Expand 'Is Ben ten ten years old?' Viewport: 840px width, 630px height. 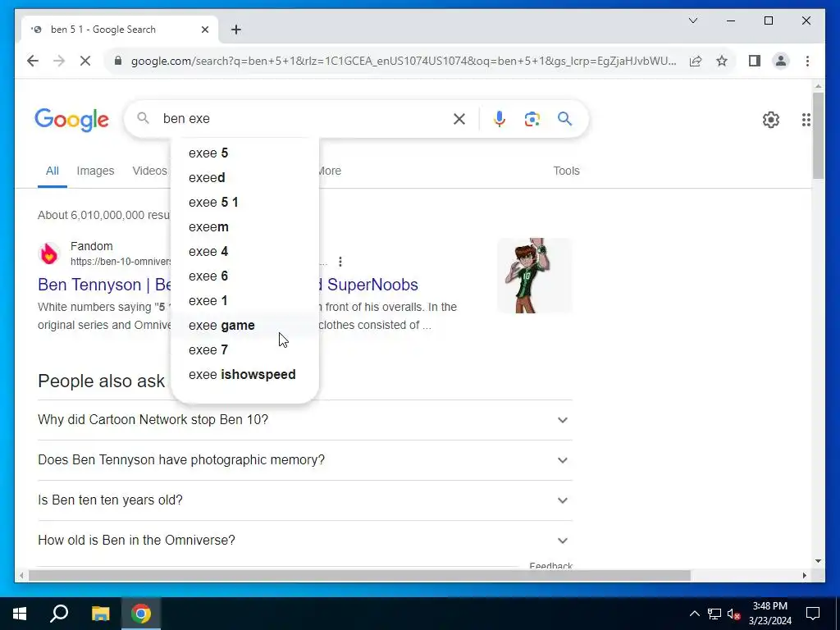[x=305, y=500]
